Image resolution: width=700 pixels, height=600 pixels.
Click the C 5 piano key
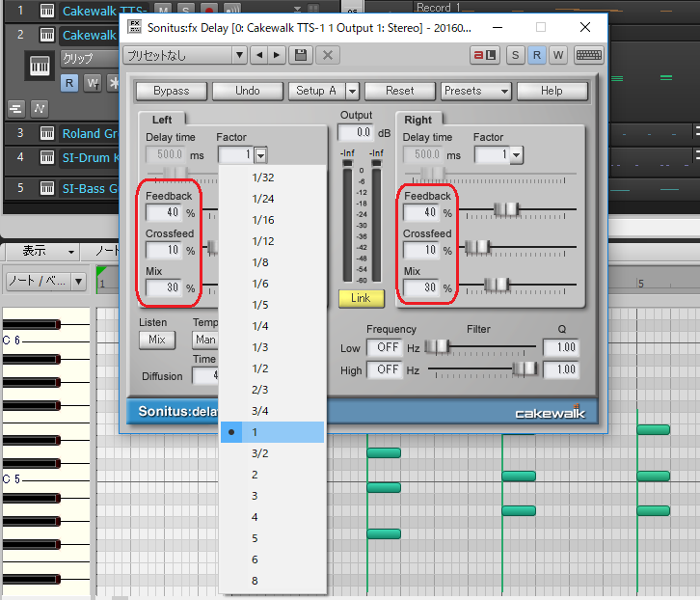pos(46,479)
